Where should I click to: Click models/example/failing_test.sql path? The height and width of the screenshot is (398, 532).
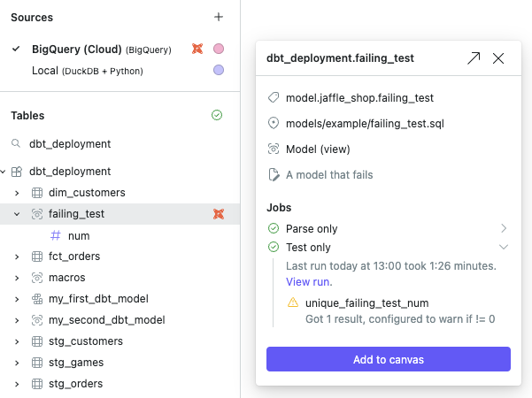(x=365, y=124)
